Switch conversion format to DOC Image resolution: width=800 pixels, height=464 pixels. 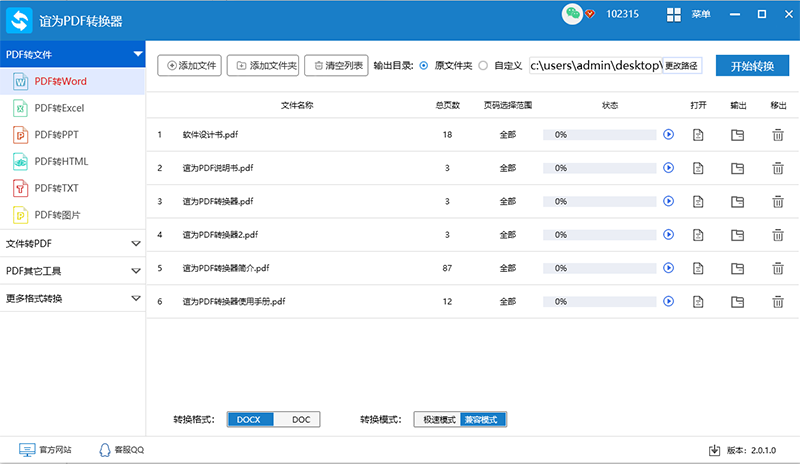[x=301, y=419]
